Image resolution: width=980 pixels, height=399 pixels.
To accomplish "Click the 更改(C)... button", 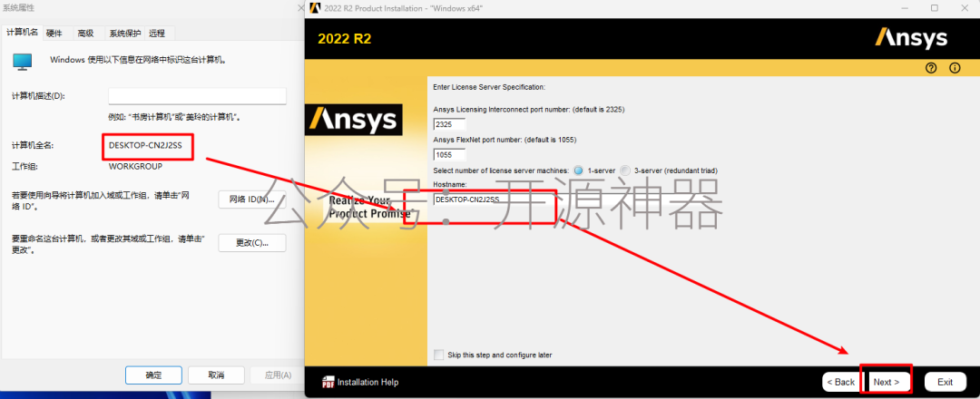I will (x=252, y=243).
